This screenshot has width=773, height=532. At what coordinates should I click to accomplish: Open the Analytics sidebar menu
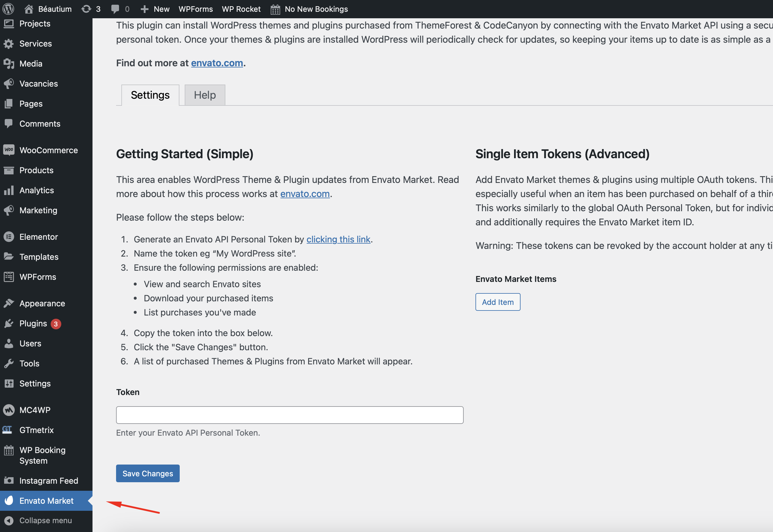pyautogui.click(x=46, y=190)
